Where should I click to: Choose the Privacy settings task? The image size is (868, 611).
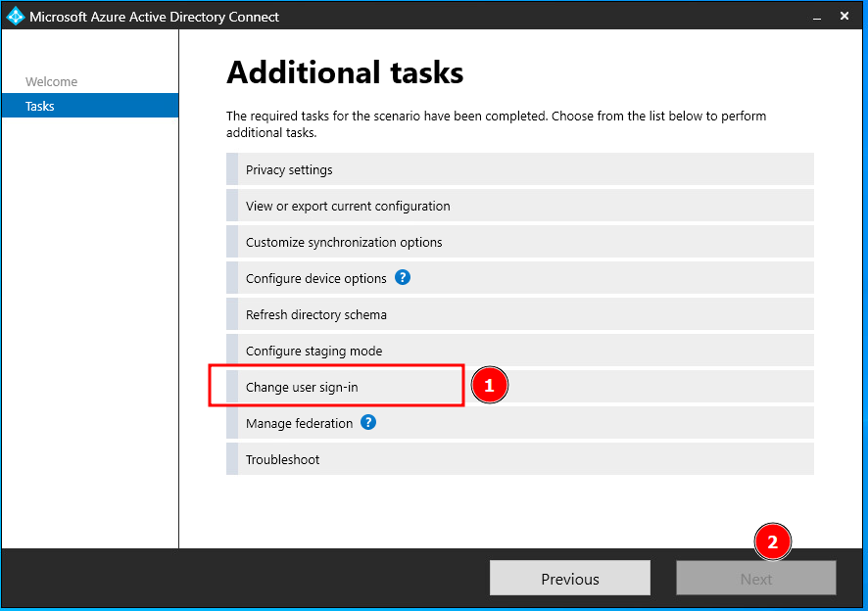tap(289, 170)
